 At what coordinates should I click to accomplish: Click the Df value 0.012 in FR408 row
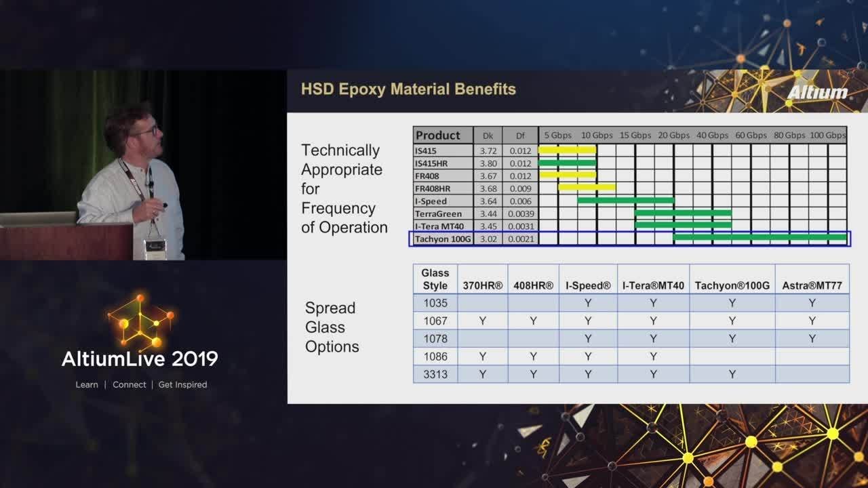coord(521,176)
